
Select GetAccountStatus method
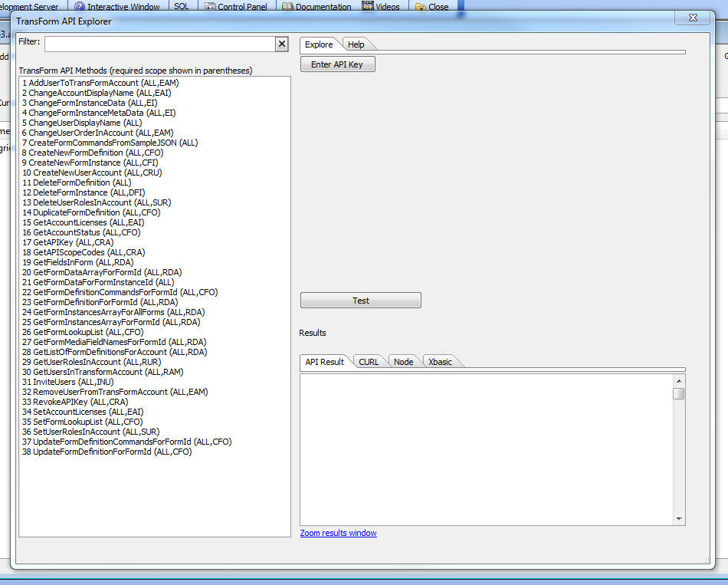81,232
